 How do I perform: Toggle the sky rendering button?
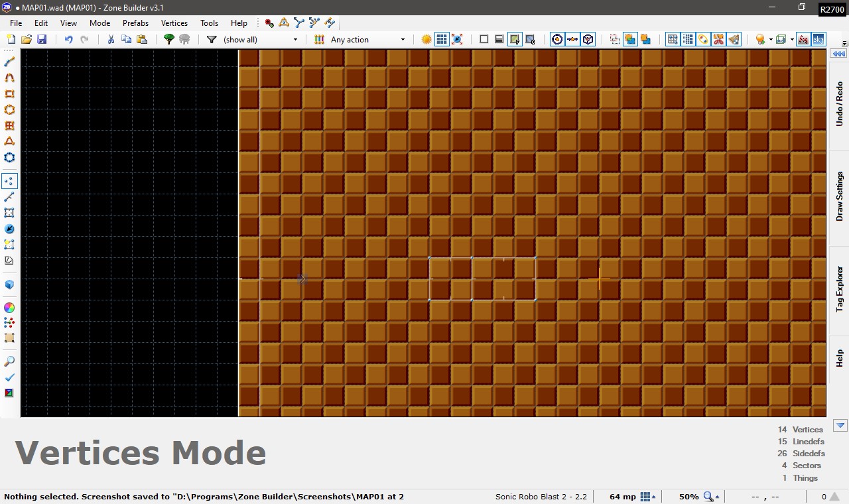(818, 40)
